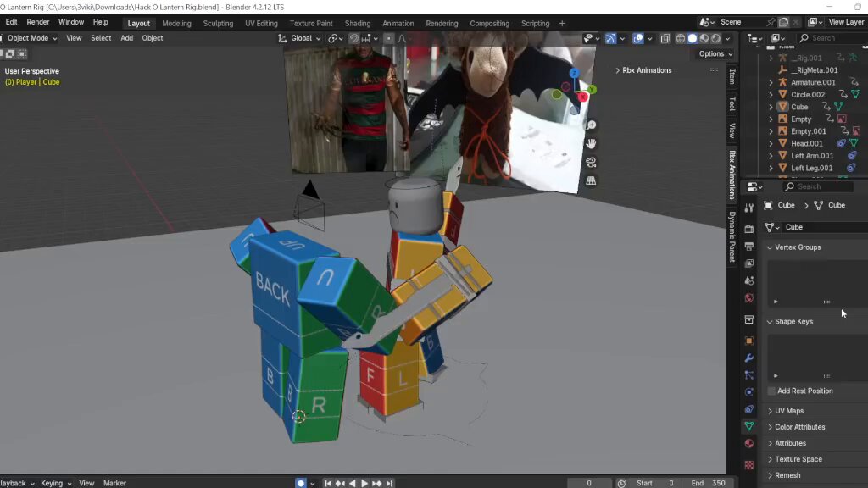This screenshot has height=488, width=868.
Task: Open the Item sidebar tab
Action: [732, 77]
